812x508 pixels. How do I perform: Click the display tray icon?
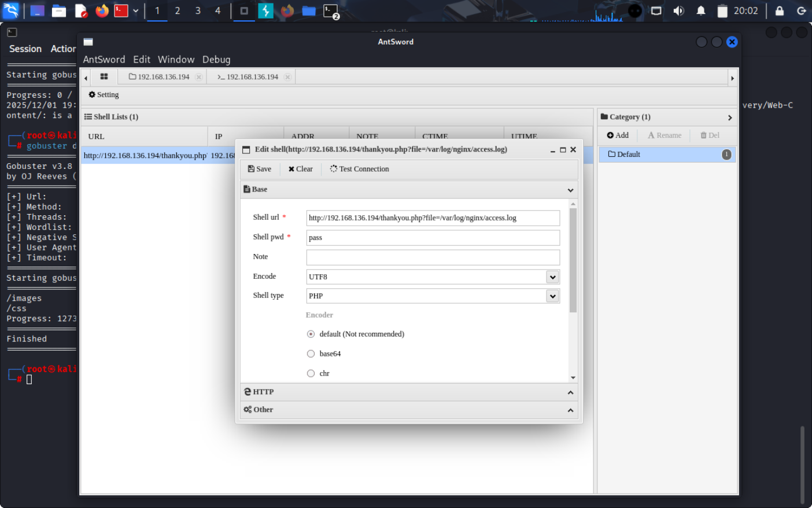pos(656,10)
